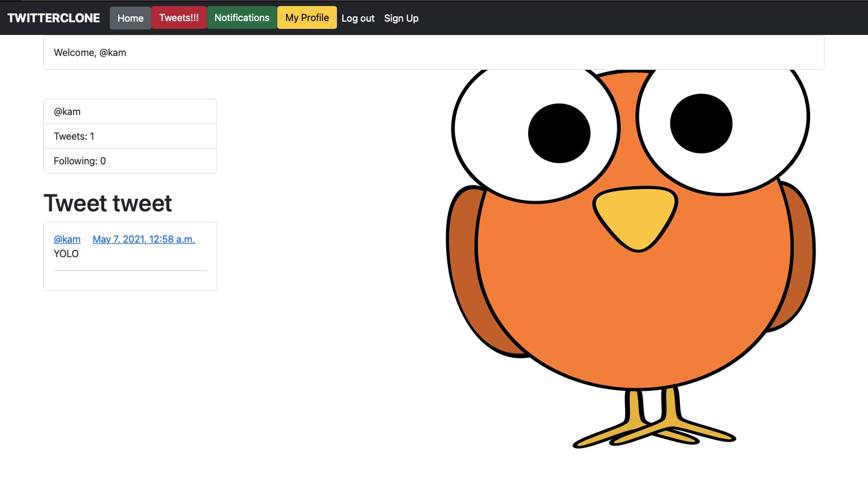Image resolution: width=868 pixels, height=495 pixels.
Task: Click the YOLO tweet text
Action: 66,254
